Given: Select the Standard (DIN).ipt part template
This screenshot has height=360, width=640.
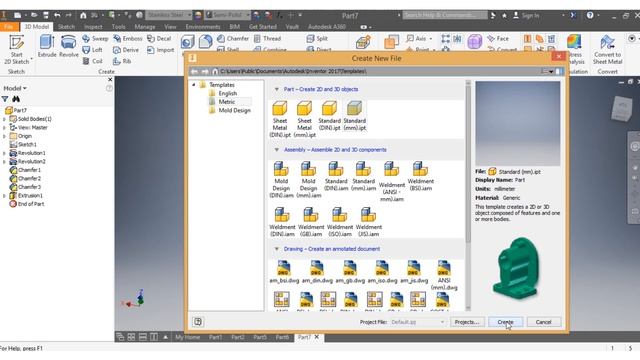Looking at the screenshot, I should tap(329, 116).
